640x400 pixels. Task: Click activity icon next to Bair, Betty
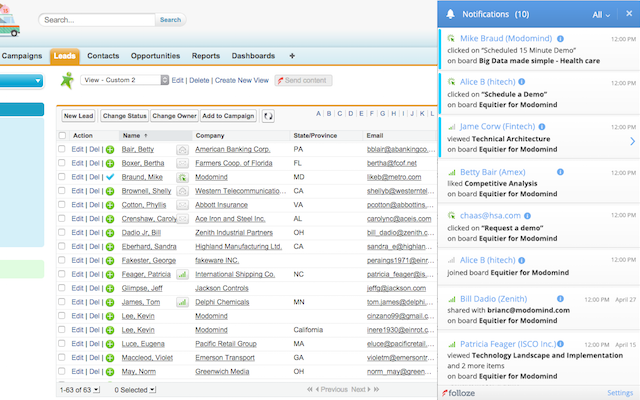click(182, 150)
